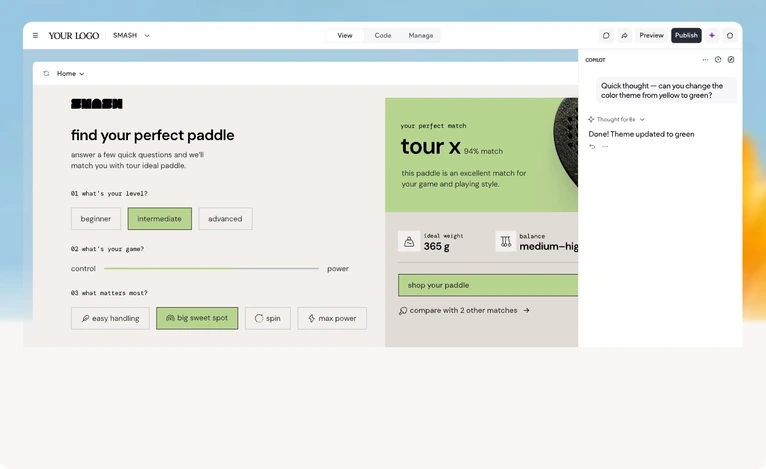This screenshot has width=766, height=469.
Task: Choose the easy handling option
Action: tap(110, 319)
